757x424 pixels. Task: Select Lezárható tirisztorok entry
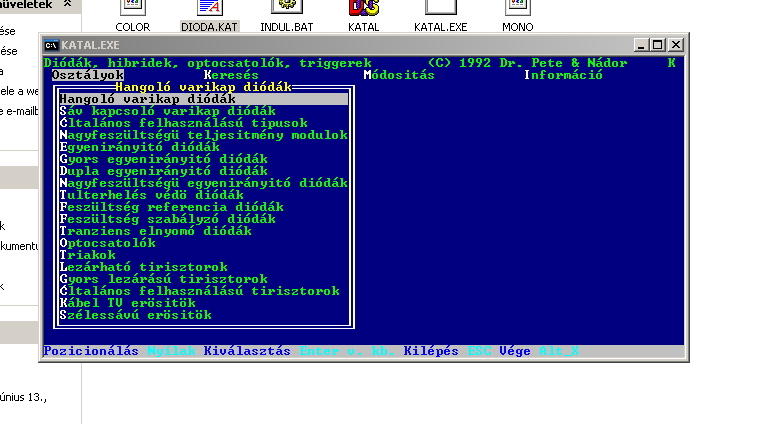tap(143, 267)
